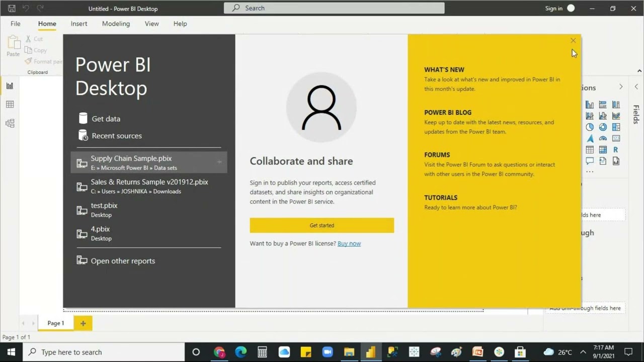Open the Calculator from taskbar
The image size is (644, 362).
click(x=262, y=352)
